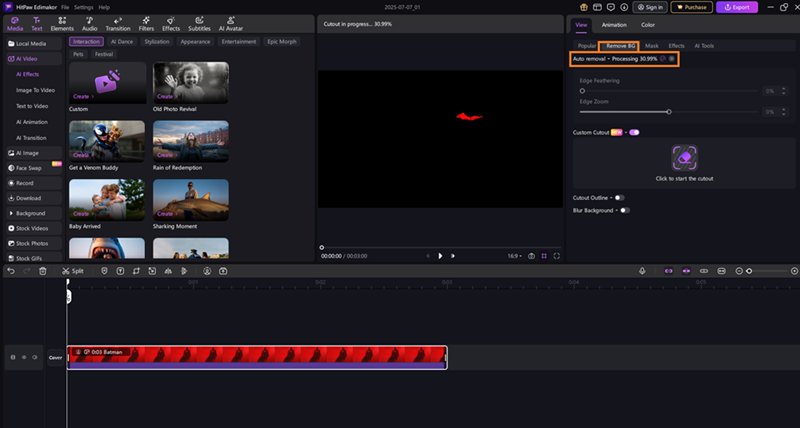Expand the Auto removal dropdown arrow
The height and width of the screenshot is (428, 800).
pos(609,59)
